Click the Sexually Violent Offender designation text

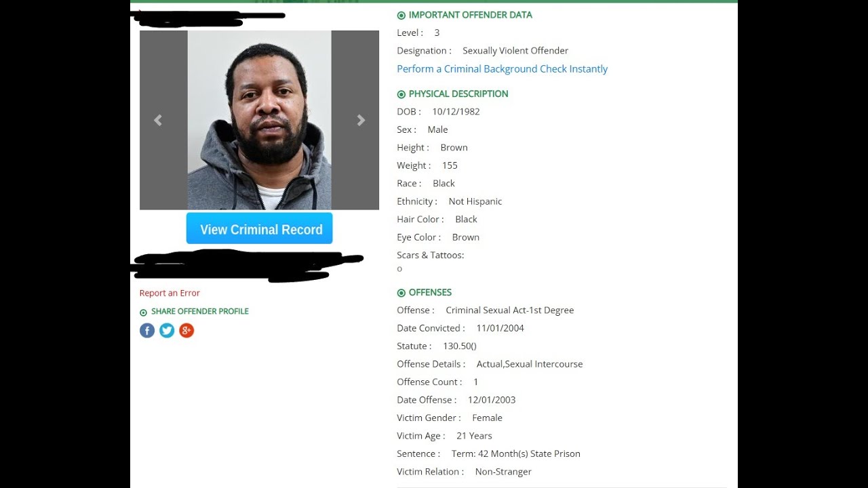515,51
